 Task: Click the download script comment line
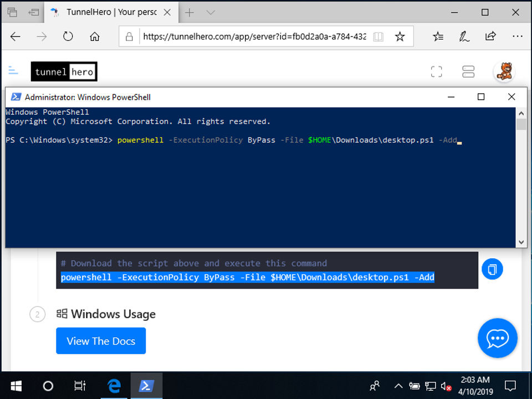194,263
